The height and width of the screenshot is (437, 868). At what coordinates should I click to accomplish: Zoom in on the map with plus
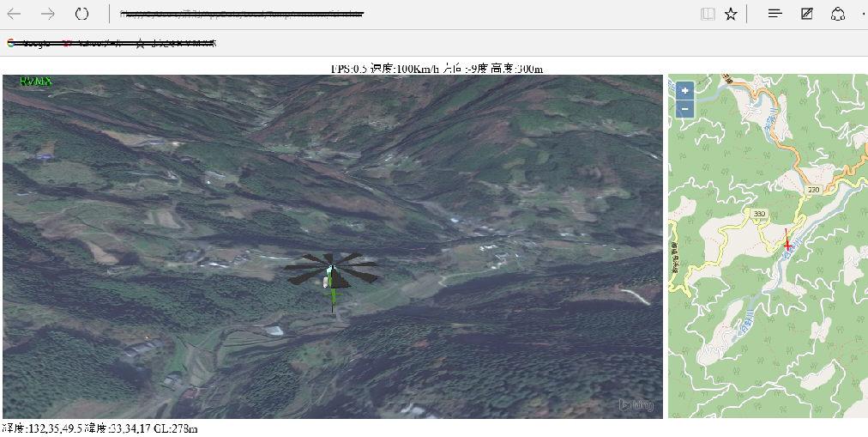[684, 90]
